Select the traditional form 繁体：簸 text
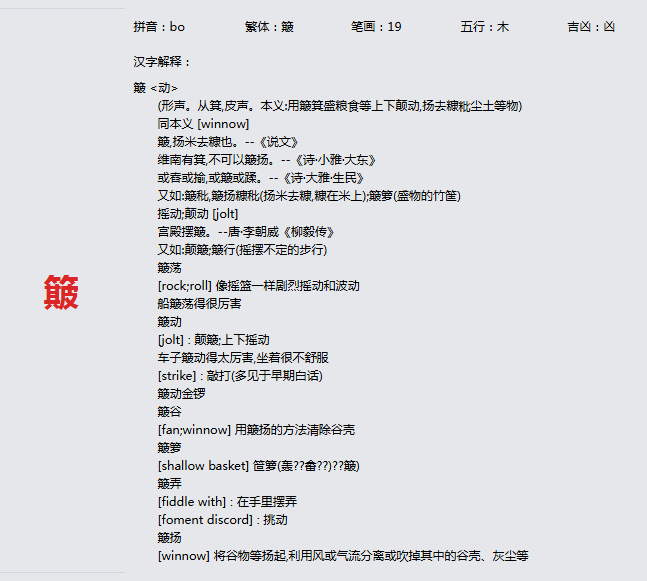Image resolution: width=647 pixels, height=581 pixels. 269,27
